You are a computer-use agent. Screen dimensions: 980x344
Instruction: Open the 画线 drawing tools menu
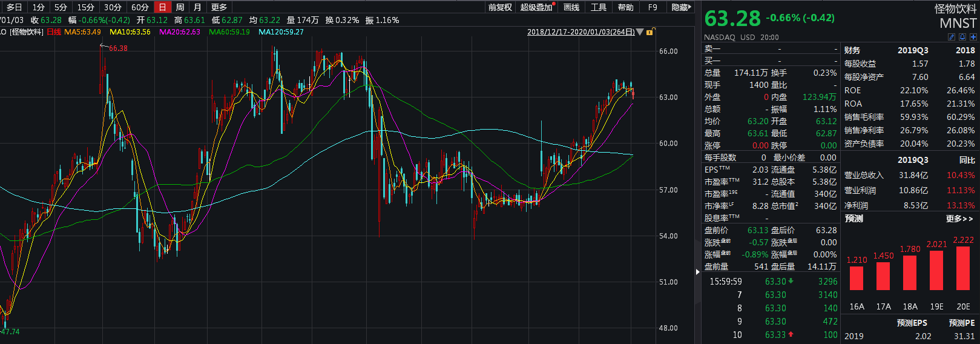coord(571,7)
